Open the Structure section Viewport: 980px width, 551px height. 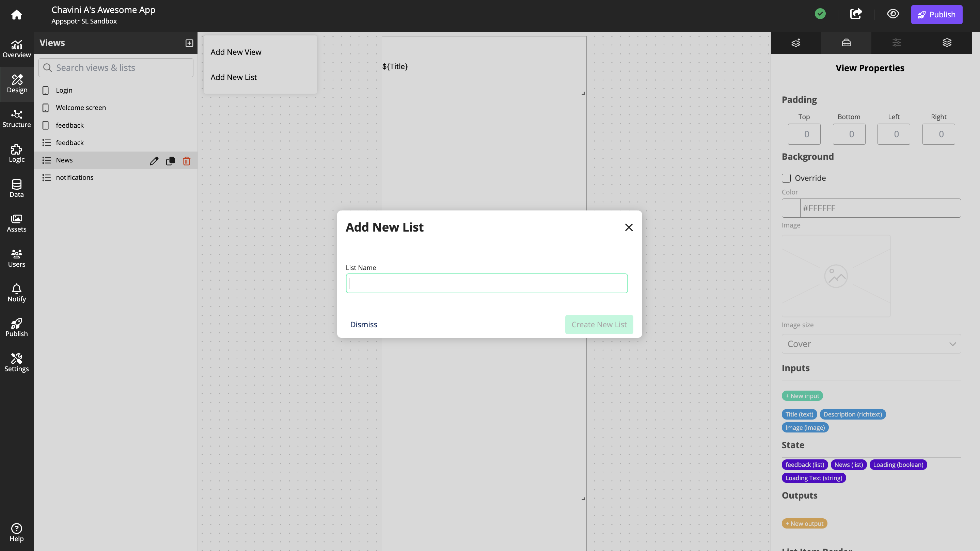[17, 119]
